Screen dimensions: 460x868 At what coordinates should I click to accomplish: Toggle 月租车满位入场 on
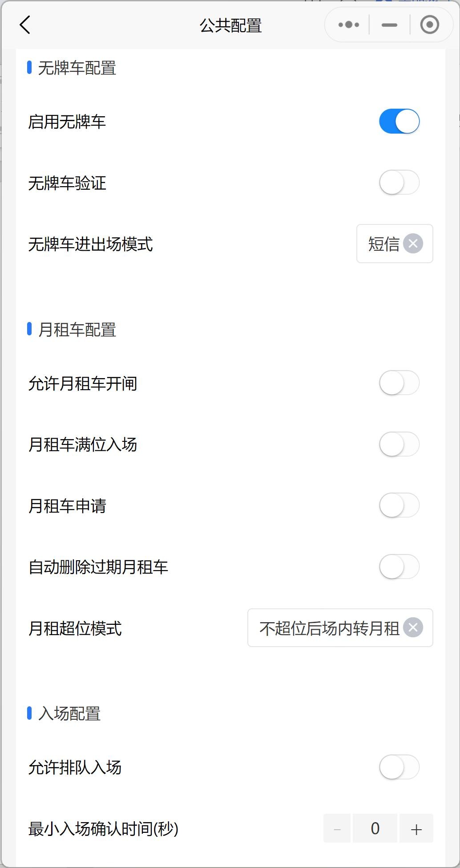(x=399, y=444)
